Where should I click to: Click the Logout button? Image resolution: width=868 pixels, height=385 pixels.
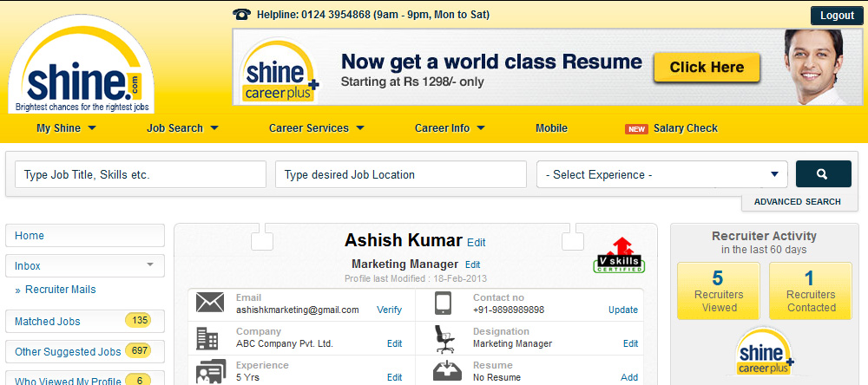837,16
